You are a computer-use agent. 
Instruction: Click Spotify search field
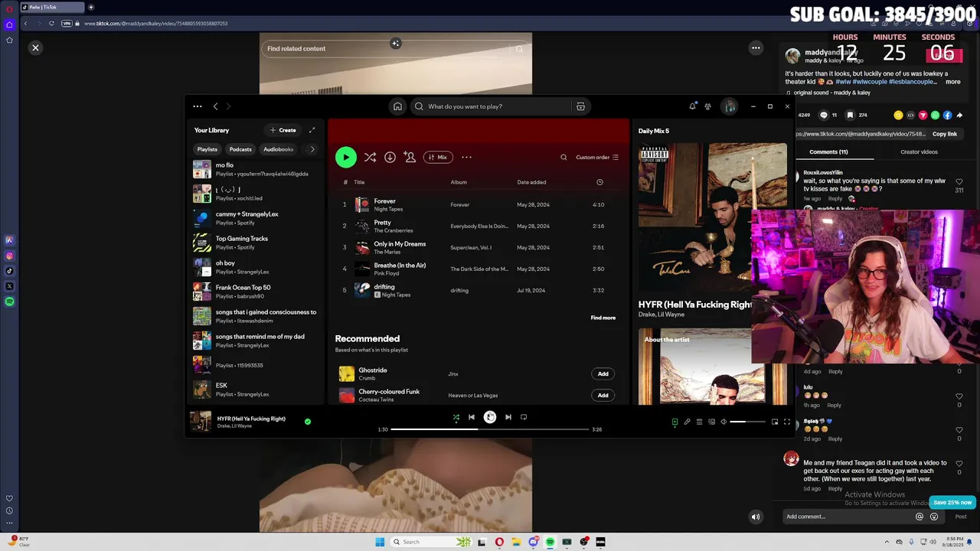click(490, 106)
